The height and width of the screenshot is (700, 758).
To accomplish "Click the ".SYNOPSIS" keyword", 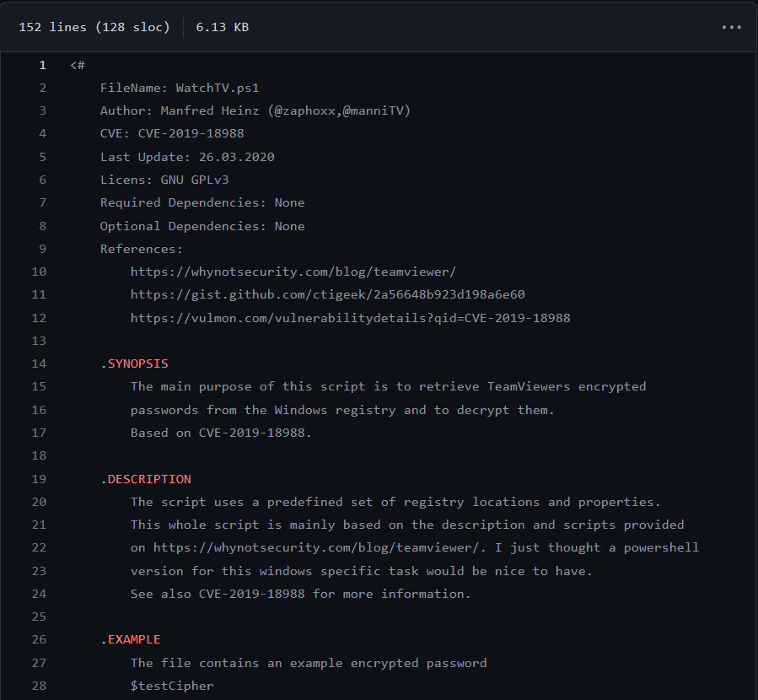I will coord(134,363).
